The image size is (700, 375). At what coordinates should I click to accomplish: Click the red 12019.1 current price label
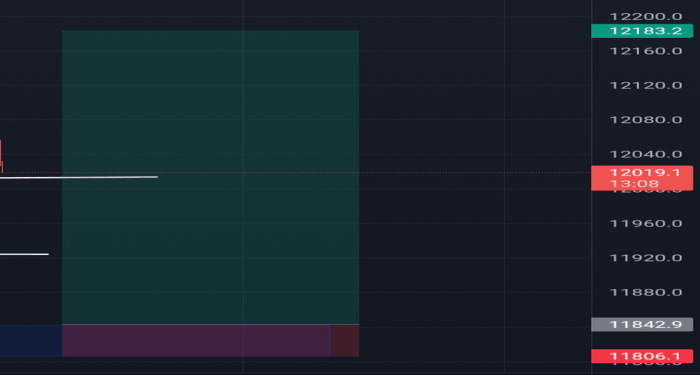[x=642, y=173]
